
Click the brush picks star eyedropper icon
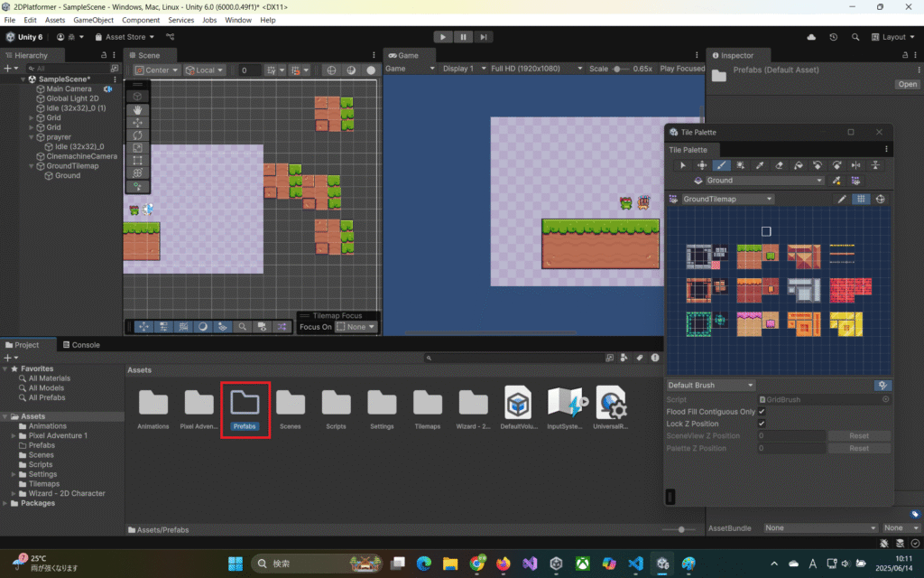tap(836, 181)
